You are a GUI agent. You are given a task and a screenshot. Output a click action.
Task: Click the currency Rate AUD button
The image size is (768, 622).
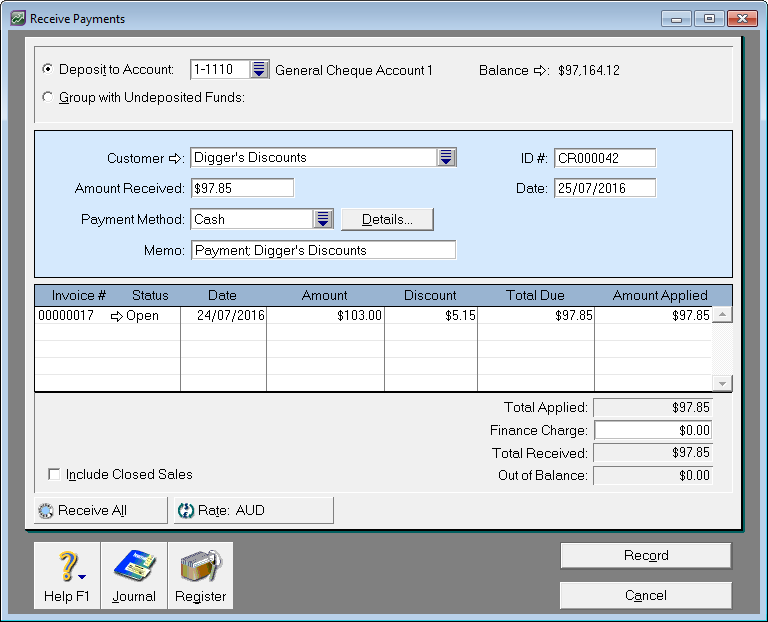coord(253,510)
